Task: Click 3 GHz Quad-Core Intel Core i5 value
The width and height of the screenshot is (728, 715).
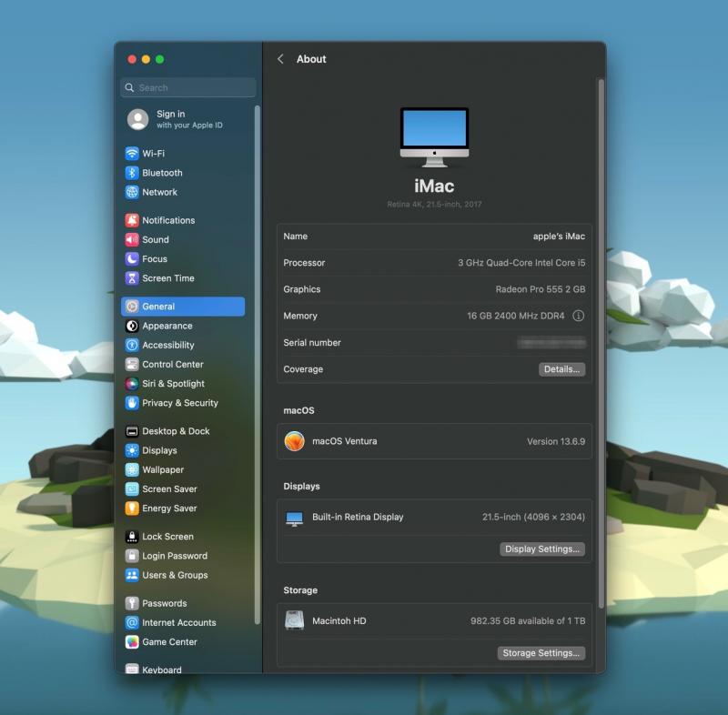Action: [x=521, y=263]
